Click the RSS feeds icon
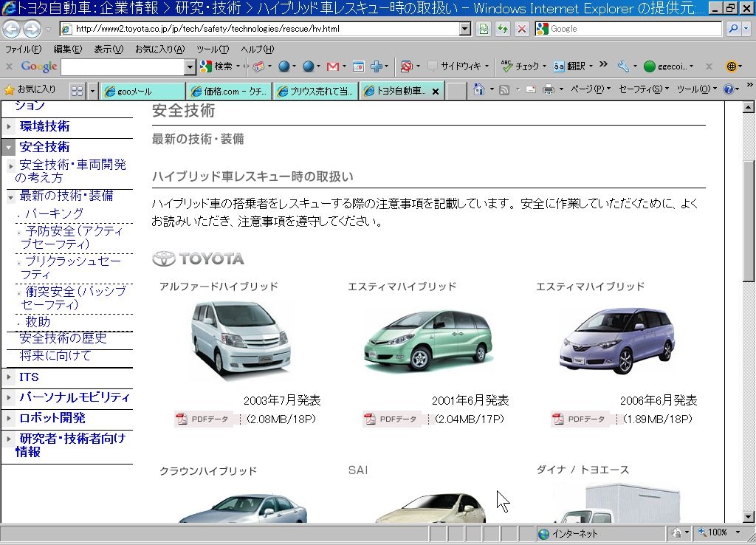The image size is (756, 545). coord(504,89)
